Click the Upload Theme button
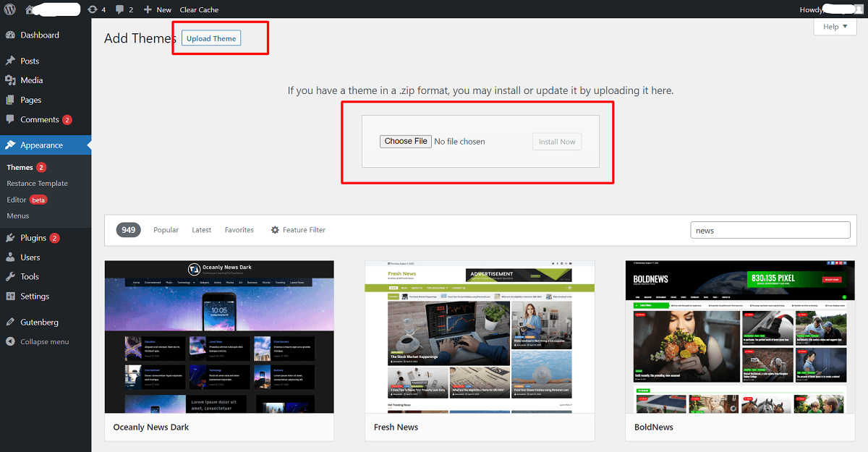Viewport: 868px width, 452px height. pyautogui.click(x=210, y=38)
